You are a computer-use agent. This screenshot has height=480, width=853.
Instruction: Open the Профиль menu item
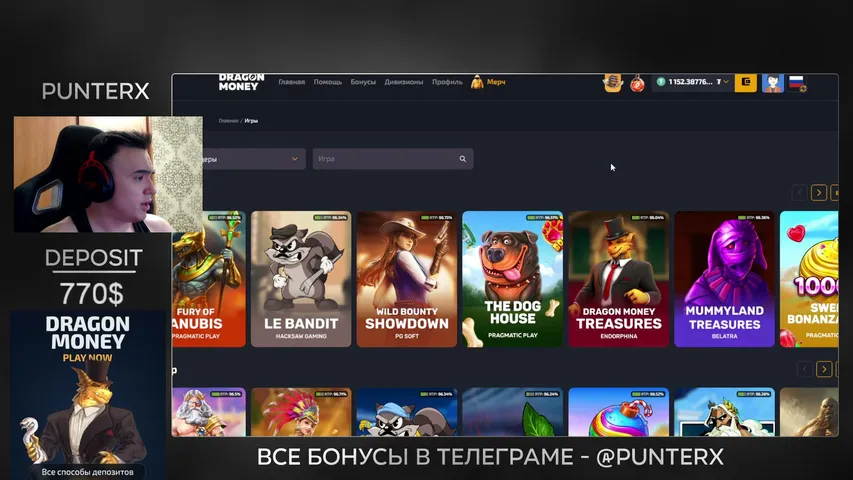click(x=447, y=82)
